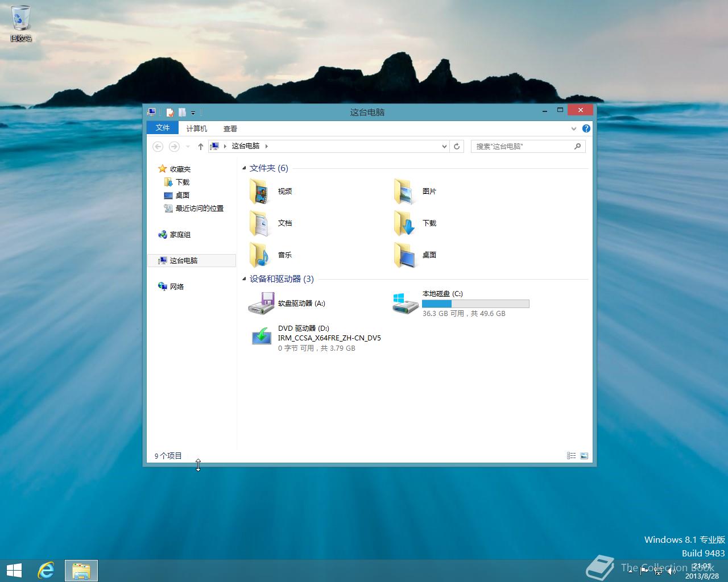Image resolution: width=728 pixels, height=582 pixels.
Task: Click the text 36.3 GB 可用，共 49.6 GB
Action: (x=464, y=314)
